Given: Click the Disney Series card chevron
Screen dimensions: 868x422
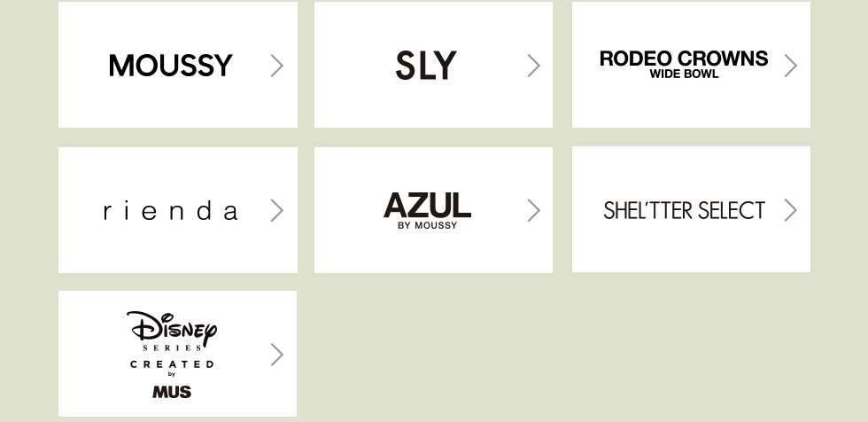Looking at the screenshot, I should [x=276, y=355].
